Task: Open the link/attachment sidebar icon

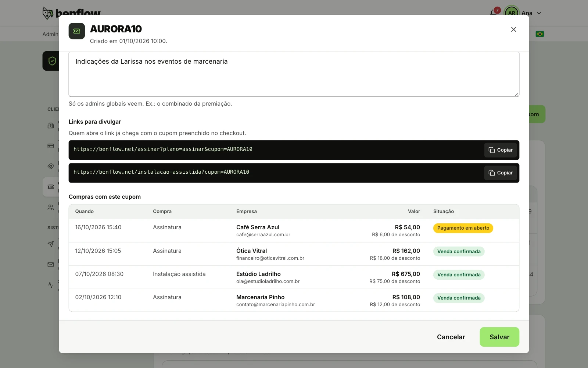Action: (51, 166)
